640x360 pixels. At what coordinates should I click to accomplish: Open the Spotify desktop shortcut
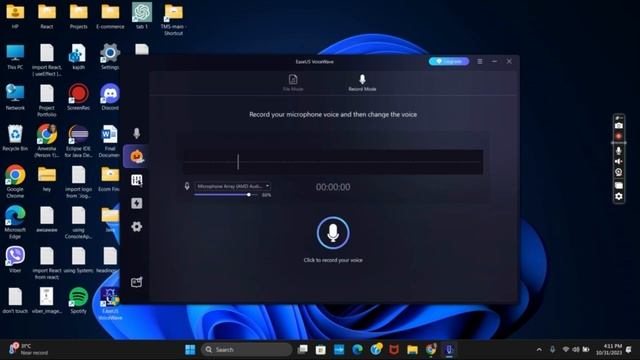coord(78,300)
